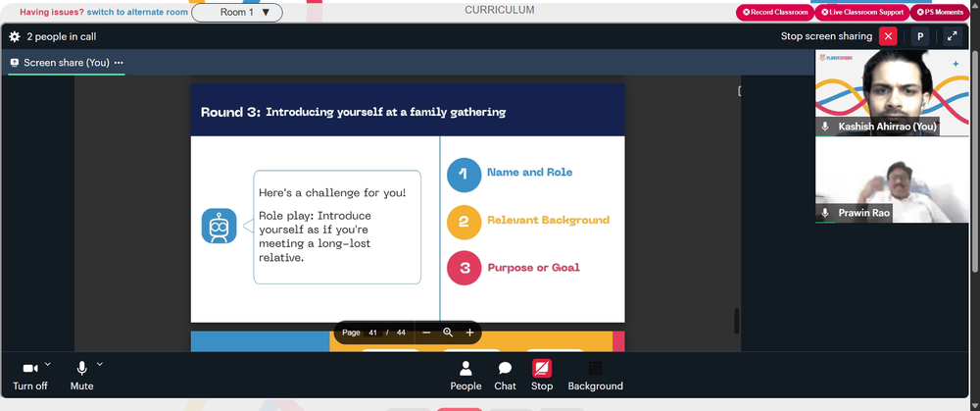Toggle fullscreen with the expand arrows icon
The width and height of the screenshot is (980, 411).
[x=952, y=36]
